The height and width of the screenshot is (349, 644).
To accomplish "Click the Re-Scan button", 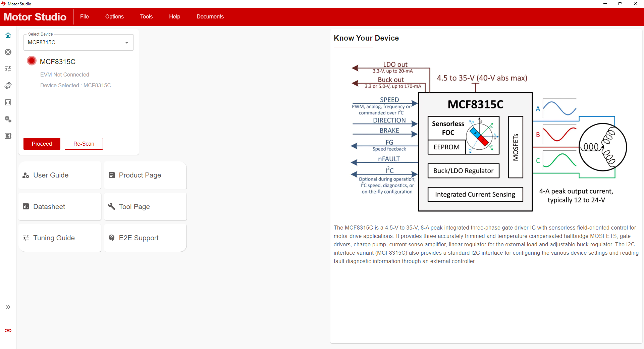I will pos(84,144).
